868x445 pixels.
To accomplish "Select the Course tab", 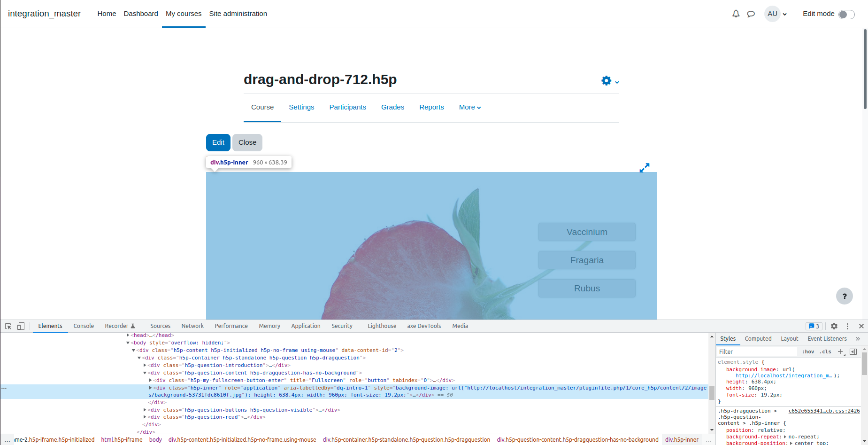I will point(262,107).
